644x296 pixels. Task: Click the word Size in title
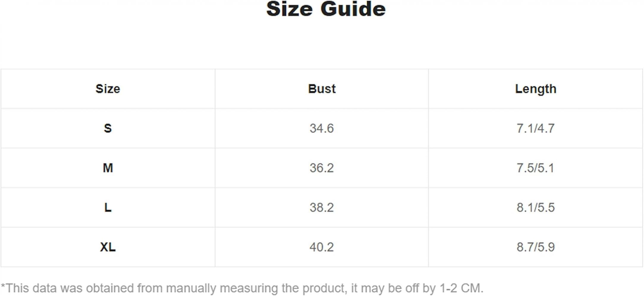(289, 9)
